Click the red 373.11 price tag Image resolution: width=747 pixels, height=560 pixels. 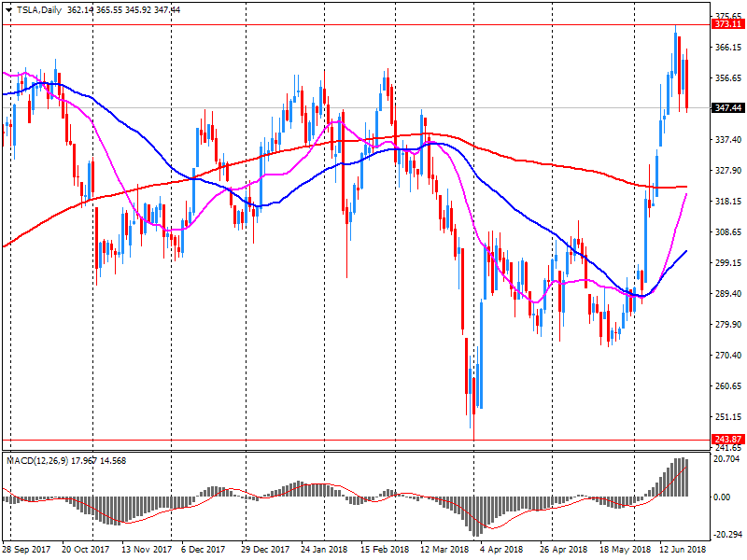click(x=727, y=25)
